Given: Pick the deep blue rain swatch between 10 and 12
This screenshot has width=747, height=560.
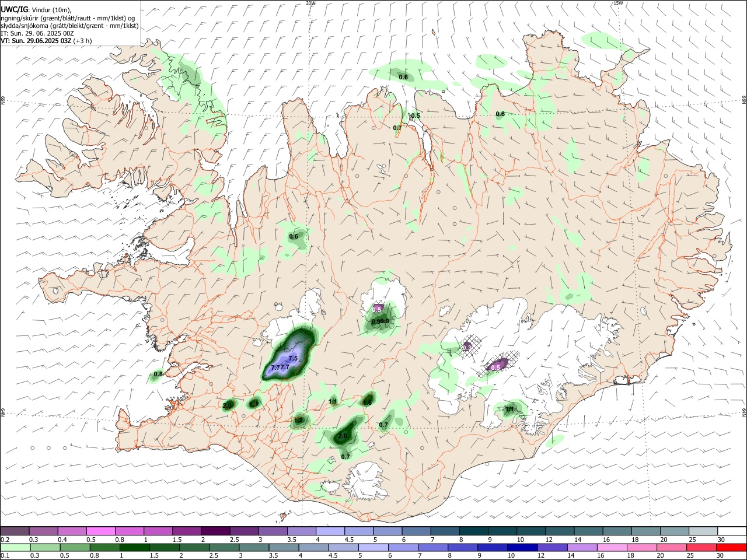Looking at the screenshot, I should pyautogui.click(x=522, y=547).
